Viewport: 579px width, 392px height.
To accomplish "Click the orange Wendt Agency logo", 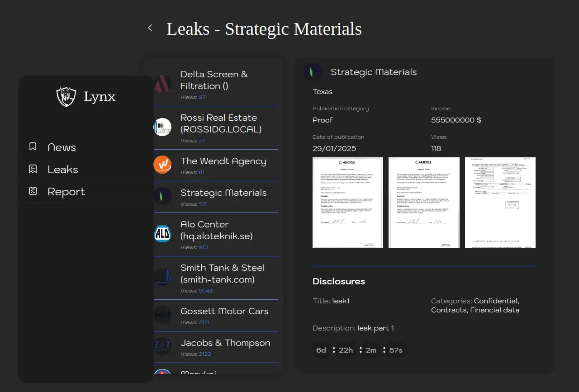I will point(162,165).
